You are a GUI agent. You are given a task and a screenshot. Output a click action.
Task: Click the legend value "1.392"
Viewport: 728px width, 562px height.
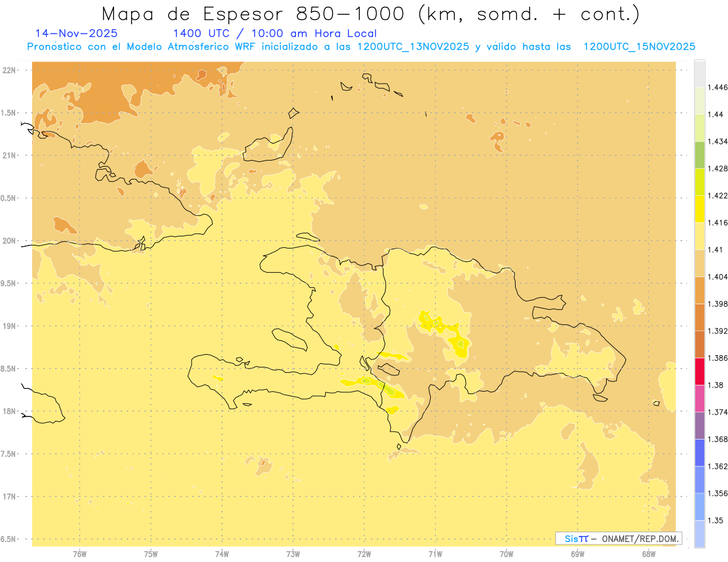(718, 331)
